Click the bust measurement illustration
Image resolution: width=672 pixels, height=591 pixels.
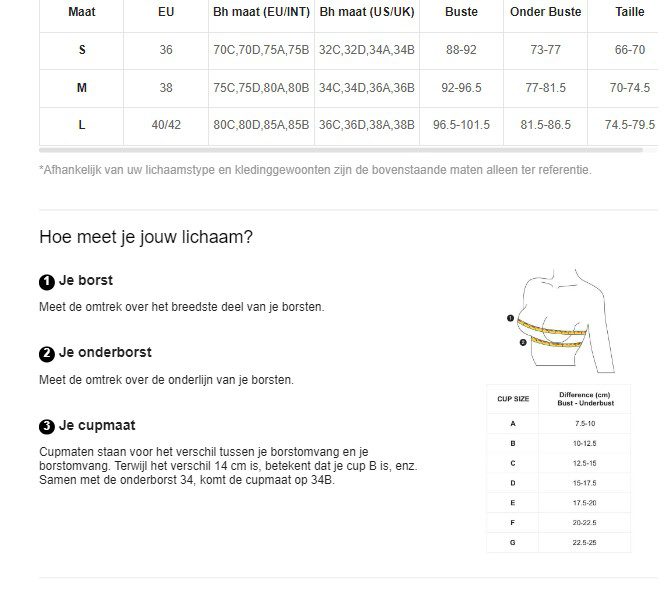tap(561, 322)
